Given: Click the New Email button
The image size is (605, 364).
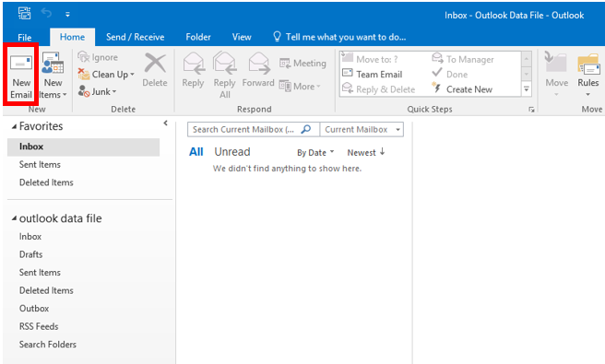Looking at the screenshot, I should 21,75.
